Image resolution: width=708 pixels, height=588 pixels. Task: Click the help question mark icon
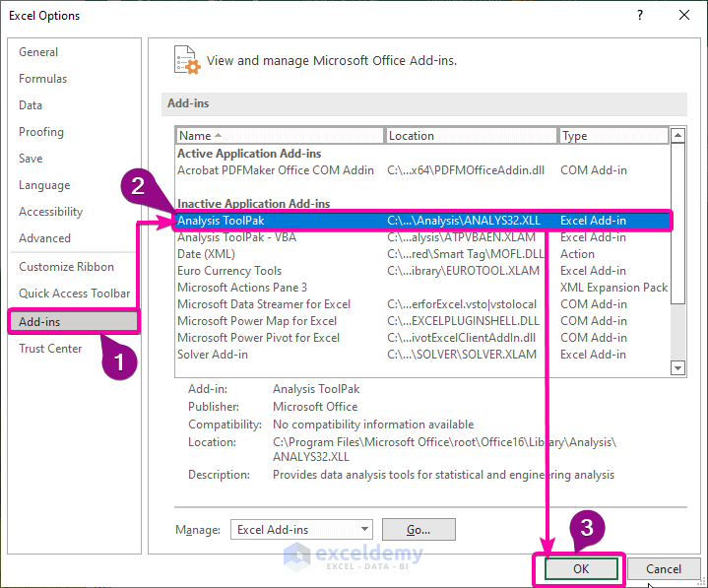click(640, 15)
